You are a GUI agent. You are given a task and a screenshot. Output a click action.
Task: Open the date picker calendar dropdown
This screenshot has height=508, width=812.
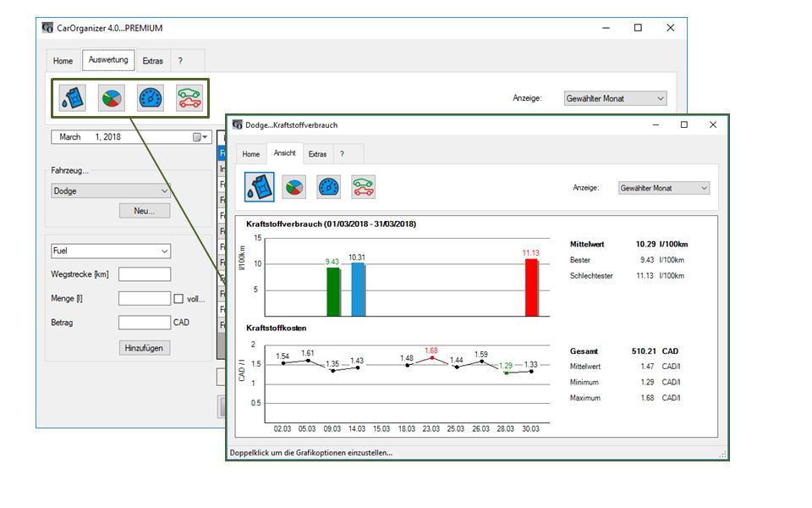[x=200, y=137]
